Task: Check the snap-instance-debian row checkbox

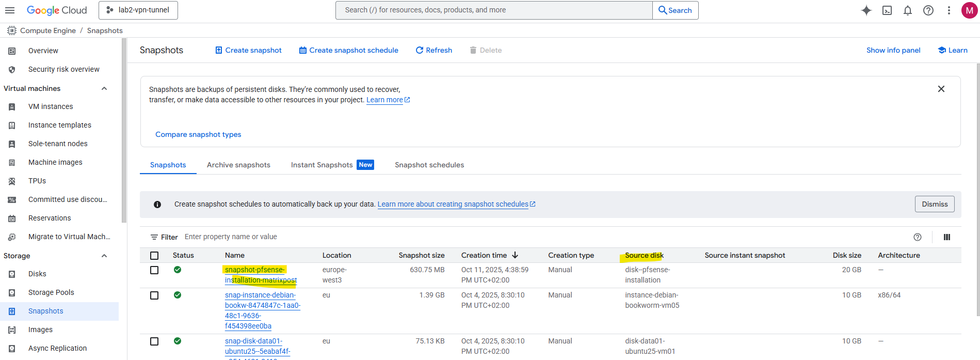Action: [154, 295]
